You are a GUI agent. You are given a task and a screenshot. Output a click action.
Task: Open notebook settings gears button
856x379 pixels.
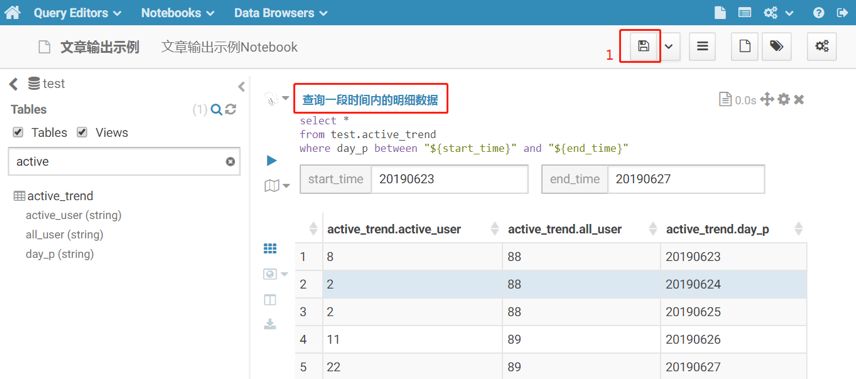(822, 46)
